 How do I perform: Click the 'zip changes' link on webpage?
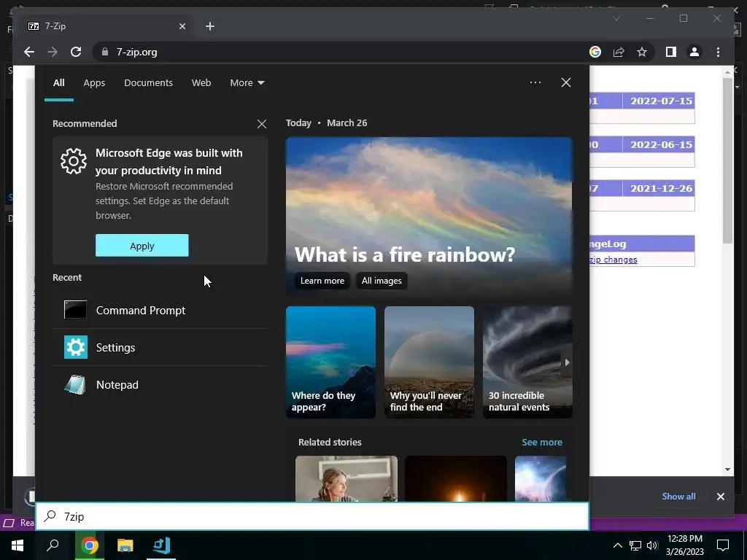point(613,260)
